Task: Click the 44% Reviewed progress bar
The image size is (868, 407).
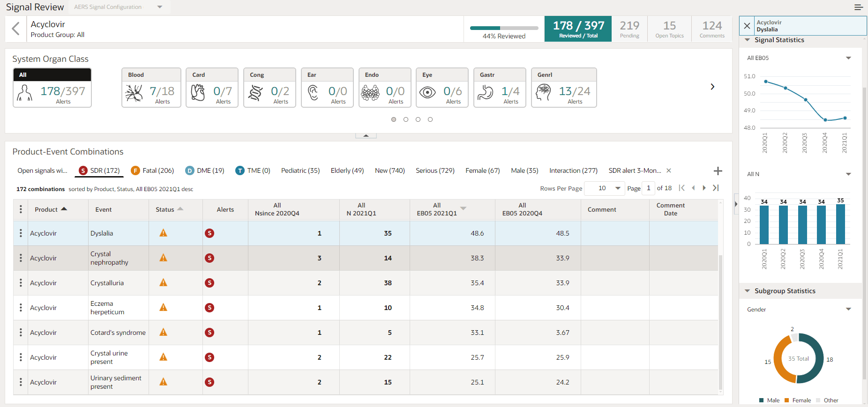Action: pos(504,28)
